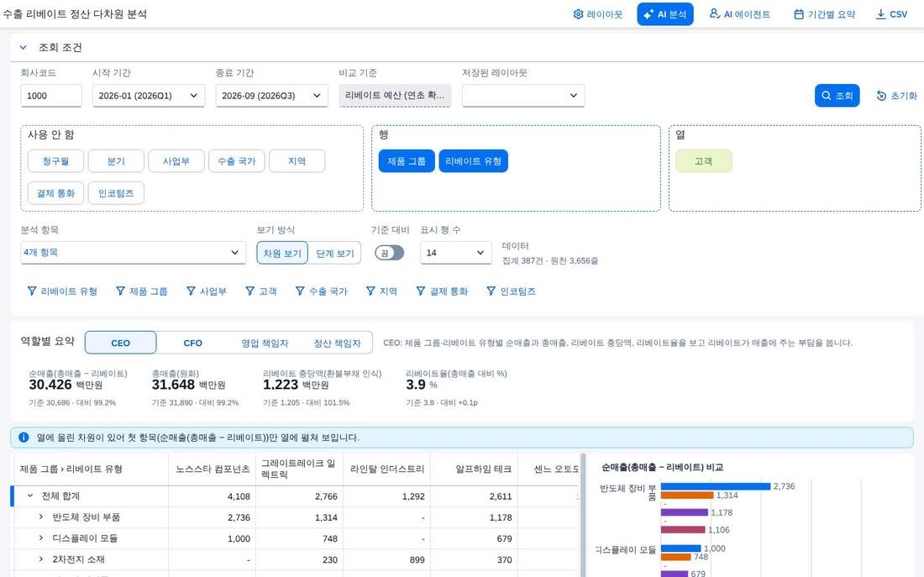Select the 청구월 dimension chip

tap(55, 161)
